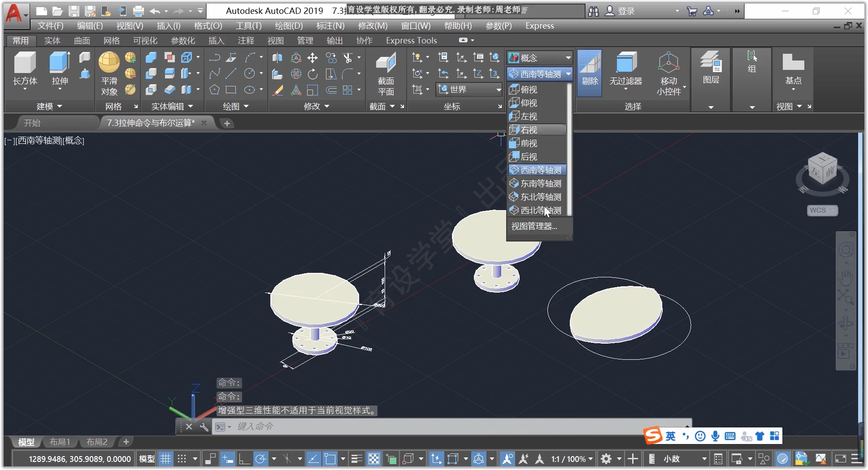Choose 右视 from the view list
This screenshot has height=470, width=868.
click(537, 130)
